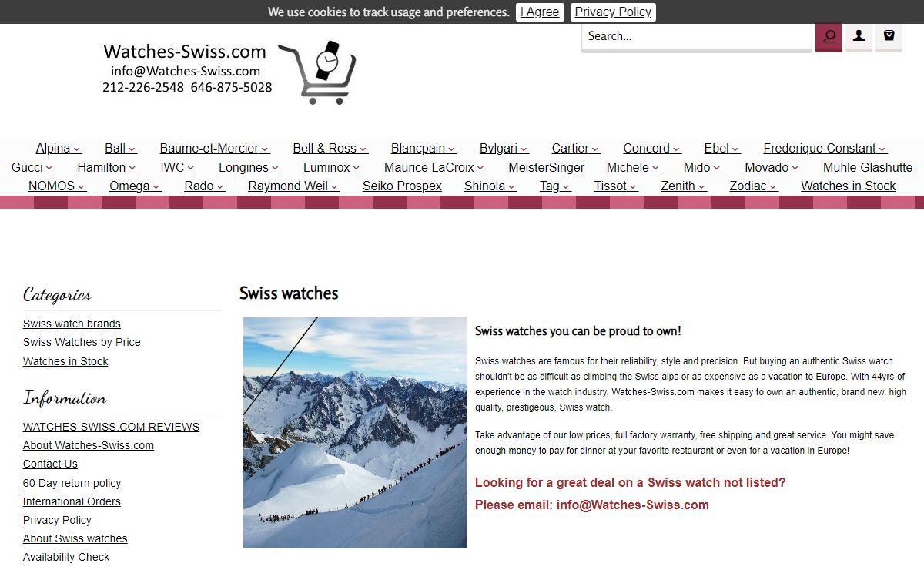Click the Information sidebar heading

coord(65,398)
